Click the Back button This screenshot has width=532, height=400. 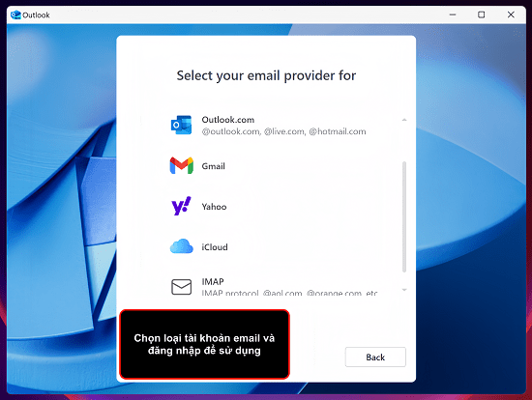pyautogui.click(x=375, y=357)
